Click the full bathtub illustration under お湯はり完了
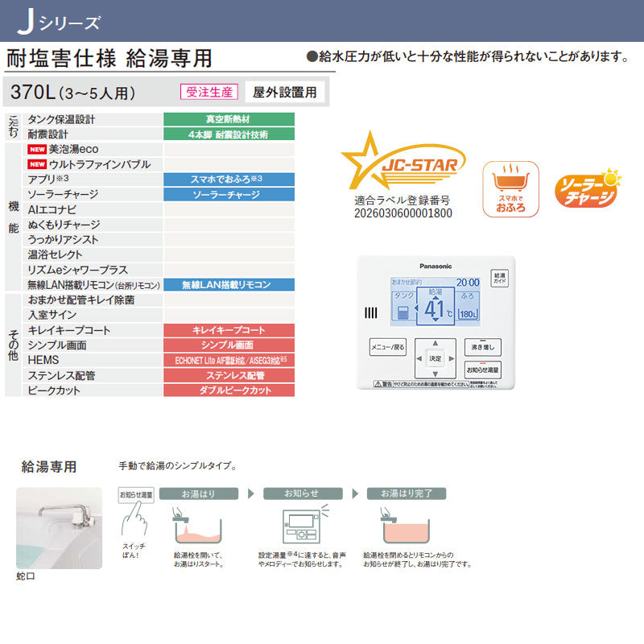Image resolution: width=644 pixels, height=644 pixels. (x=406, y=526)
